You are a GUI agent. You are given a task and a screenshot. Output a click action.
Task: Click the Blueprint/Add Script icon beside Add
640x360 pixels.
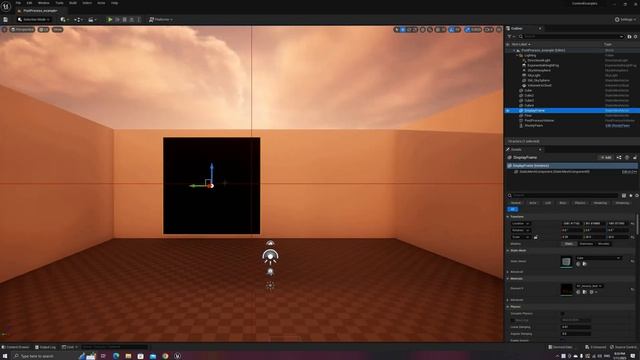click(x=619, y=158)
